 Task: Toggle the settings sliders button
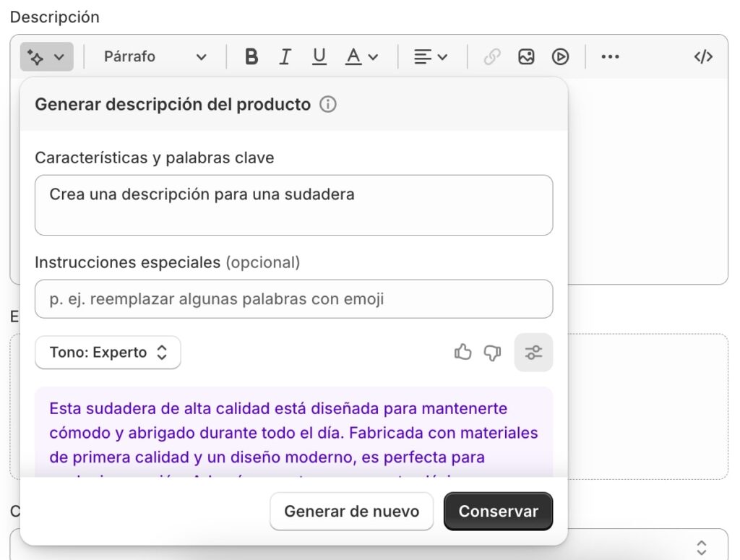click(x=533, y=353)
